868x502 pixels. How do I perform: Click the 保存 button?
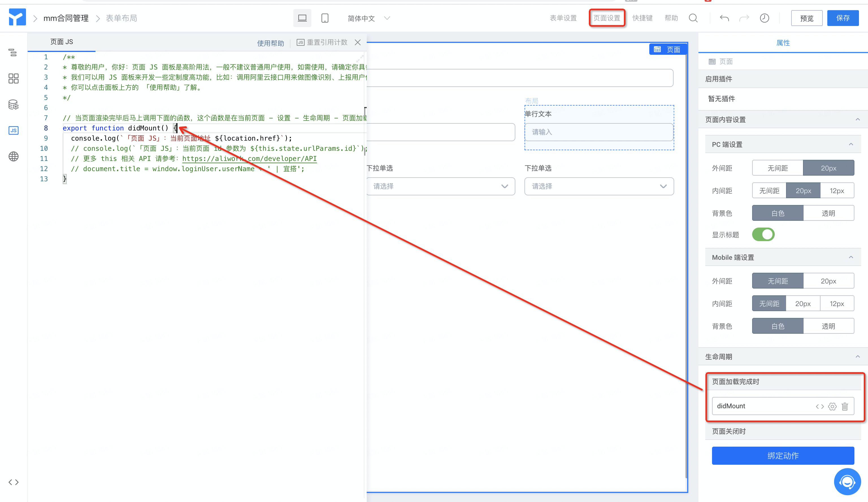tap(843, 18)
